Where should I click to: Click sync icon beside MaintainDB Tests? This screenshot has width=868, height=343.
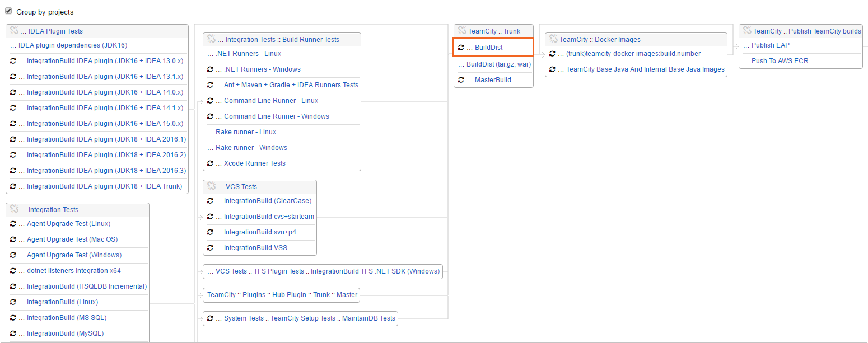pyautogui.click(x=210, y=318)
